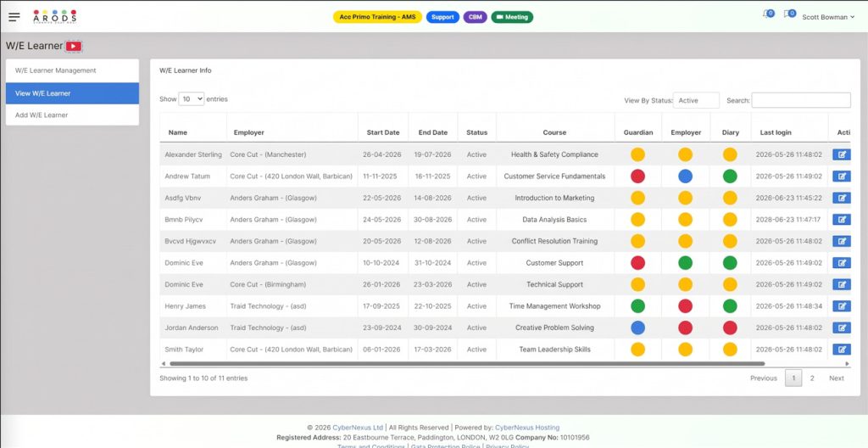This screenshot has width=868, height=448.
Task: Open the YouTube help video icon
Action: coord(74,47)
